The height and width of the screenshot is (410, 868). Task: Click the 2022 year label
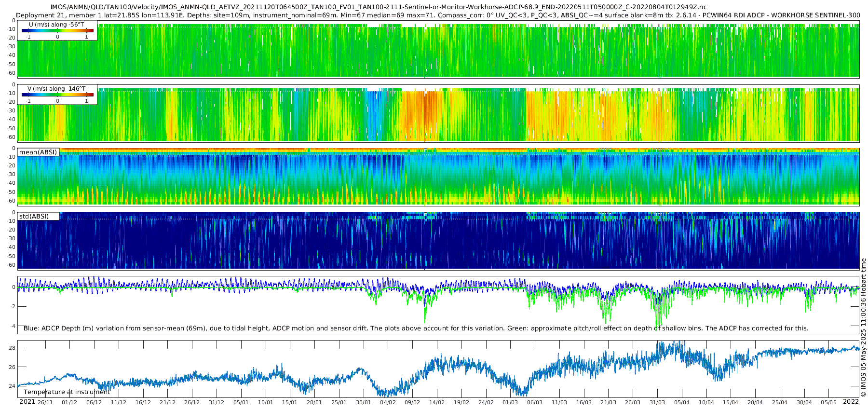851,402
